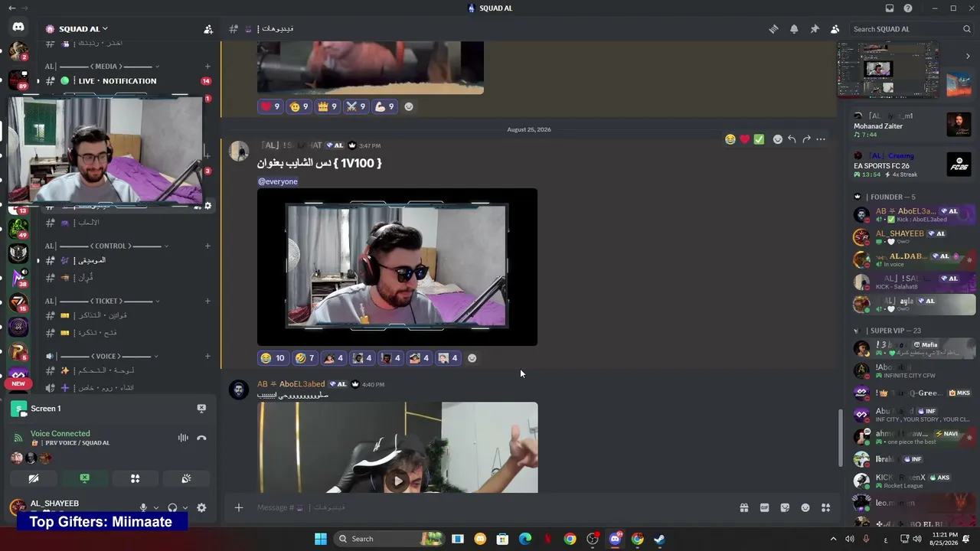Image resolution: width=980 pixels, height=551 pixels.
Task: Toggle screen sharing in voice panel
Action: tap(84, 478)
